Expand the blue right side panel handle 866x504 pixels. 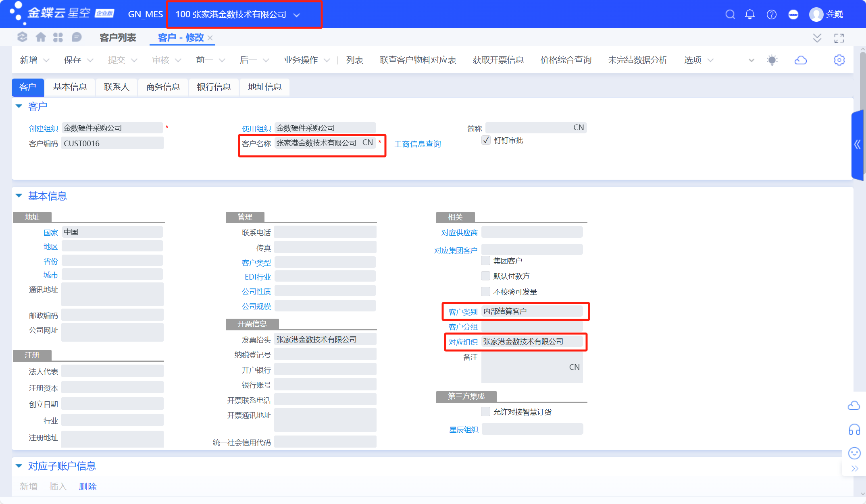858,144
